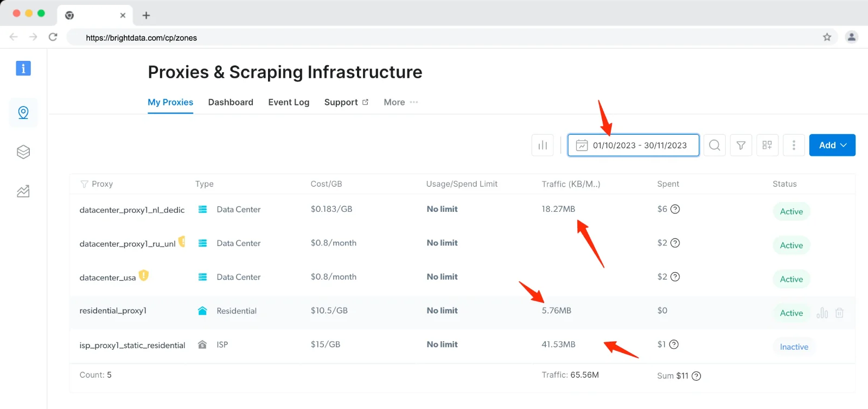Click the sidebar analytics chart icon
Image resolution: width=868 pixels, height=409 pixels.
tap(23, 191)
